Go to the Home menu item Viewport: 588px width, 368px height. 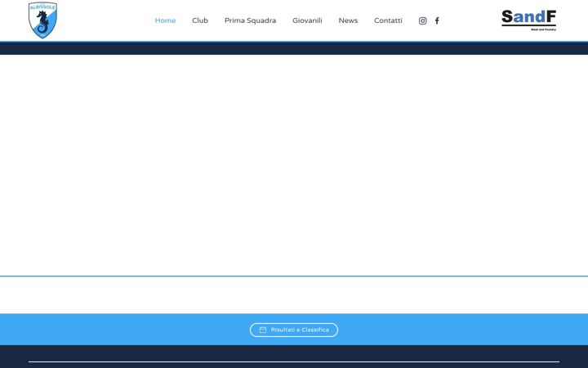(x=165, y=20)
